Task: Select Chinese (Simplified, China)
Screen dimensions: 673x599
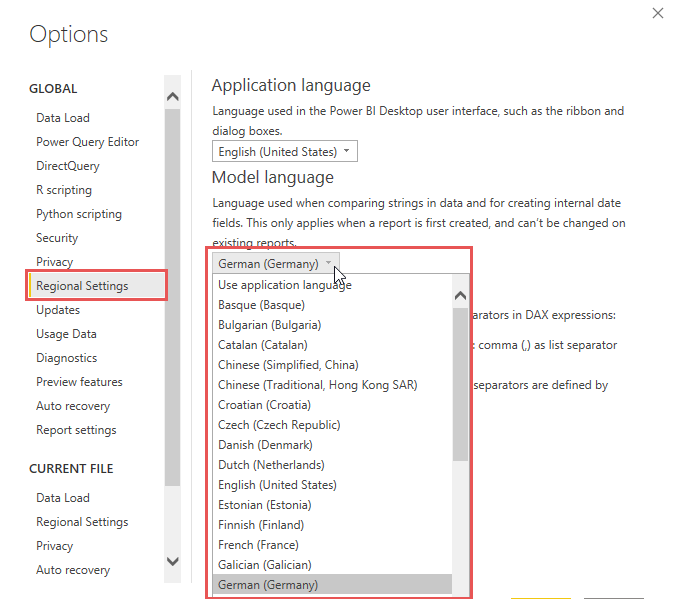Action: (x=332, y=365)
